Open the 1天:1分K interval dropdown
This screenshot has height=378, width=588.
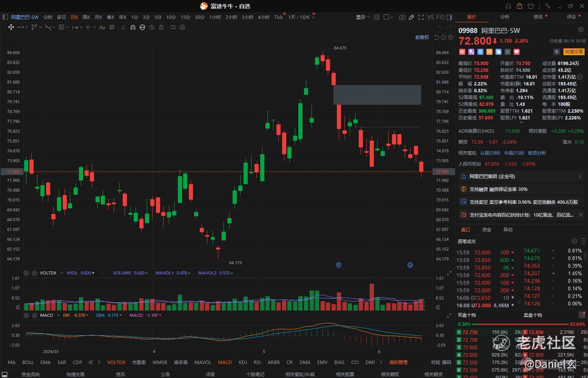tap(301, 17)
